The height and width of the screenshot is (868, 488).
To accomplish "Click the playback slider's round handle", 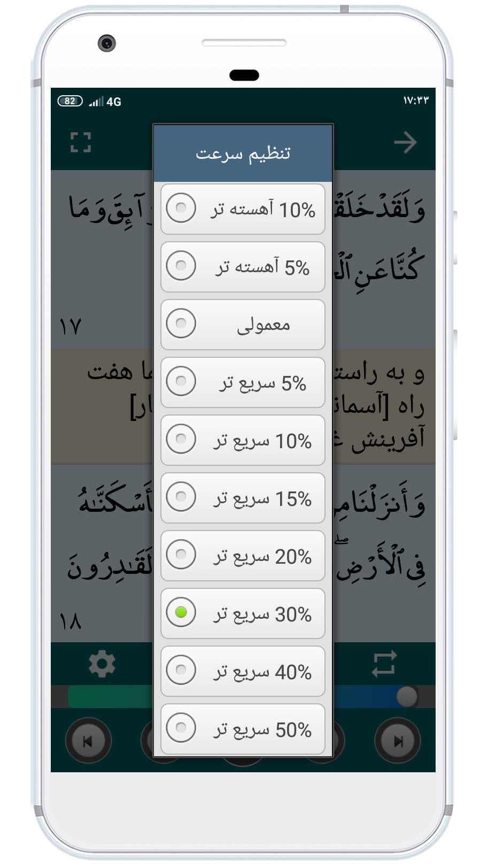I will [407, 696].
